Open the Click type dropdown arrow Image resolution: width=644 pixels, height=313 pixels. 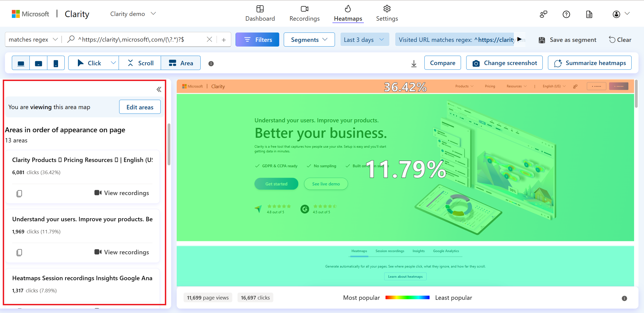pos(113,63)
